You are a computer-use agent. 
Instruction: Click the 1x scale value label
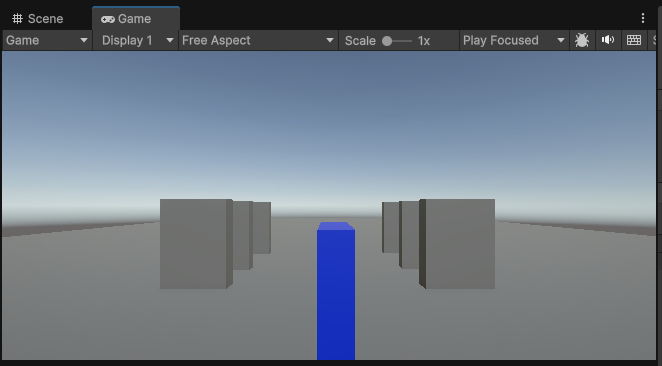point(423,41)
